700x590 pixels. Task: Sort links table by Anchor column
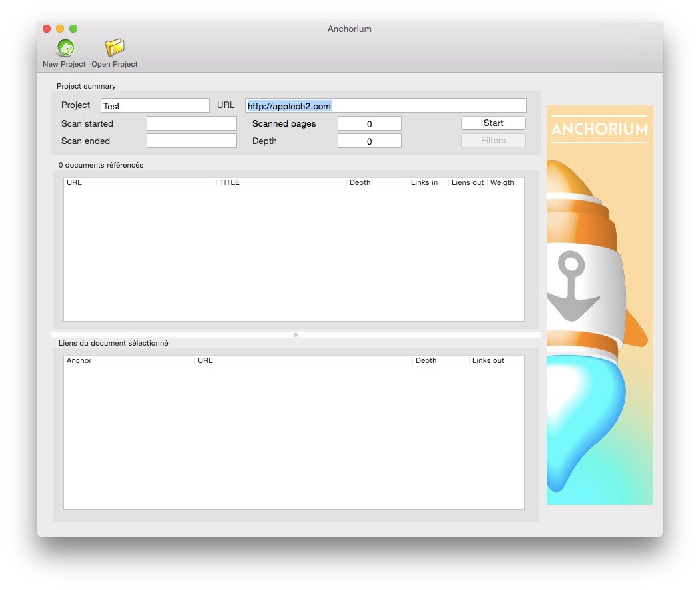(129, 361)
